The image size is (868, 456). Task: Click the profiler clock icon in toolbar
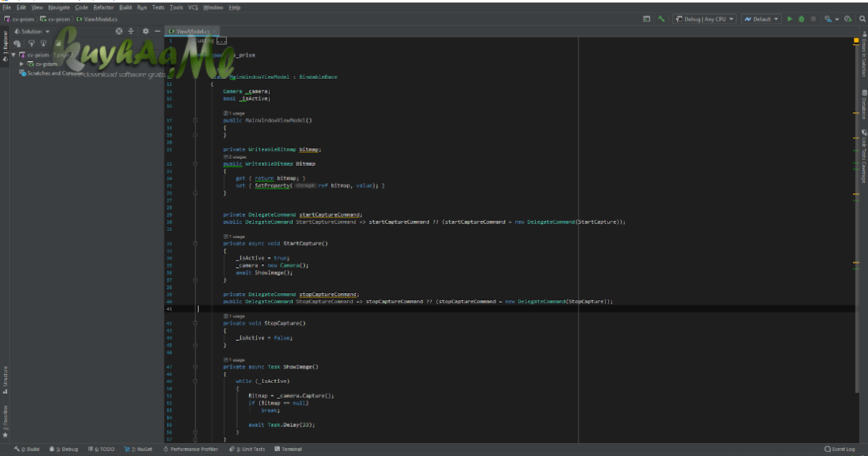tap(846, 20)
